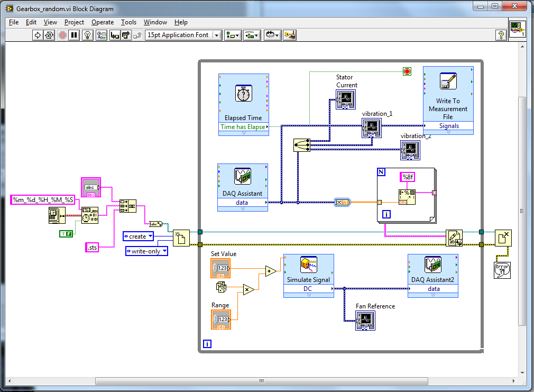Open the File menu
The height and width of the screenshot is (392, 534).
(x=14, y=22)
